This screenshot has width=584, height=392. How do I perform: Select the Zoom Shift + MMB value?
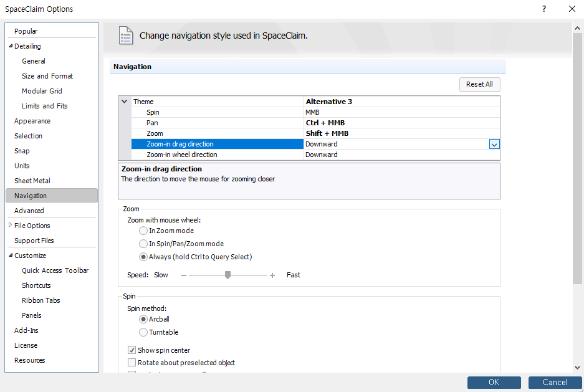pyautogui.click(x=402, y=133)
